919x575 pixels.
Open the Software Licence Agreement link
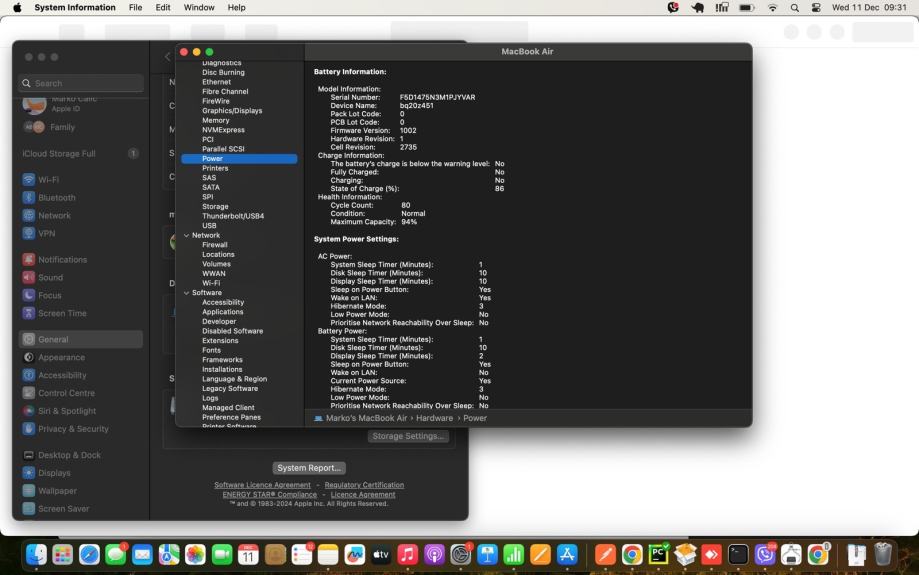262,485
